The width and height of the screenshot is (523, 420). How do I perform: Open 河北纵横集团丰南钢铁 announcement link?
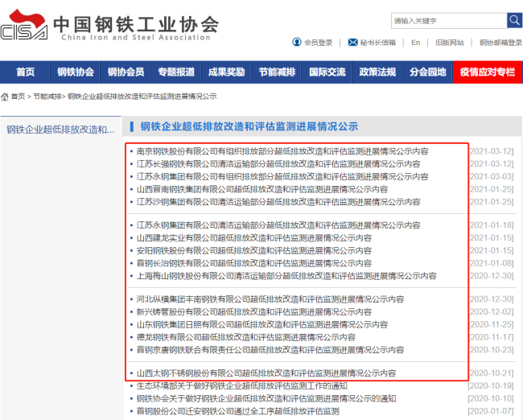coord(270,299)
